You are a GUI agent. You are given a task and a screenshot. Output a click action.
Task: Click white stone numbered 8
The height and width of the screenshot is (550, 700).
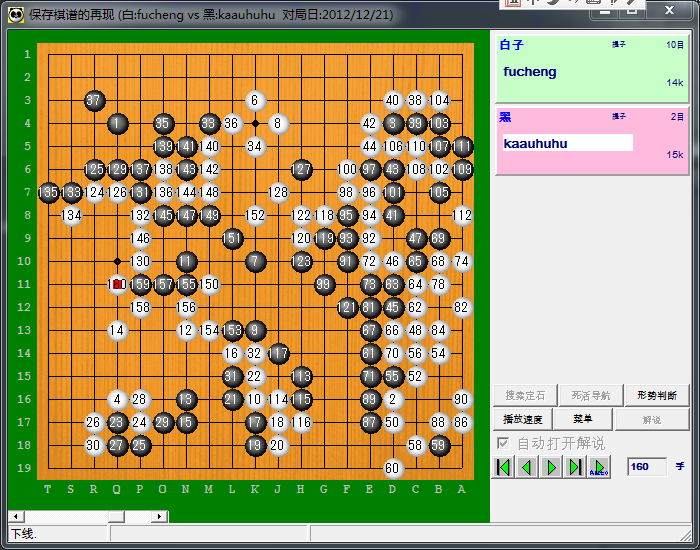(x=278, y=123)
